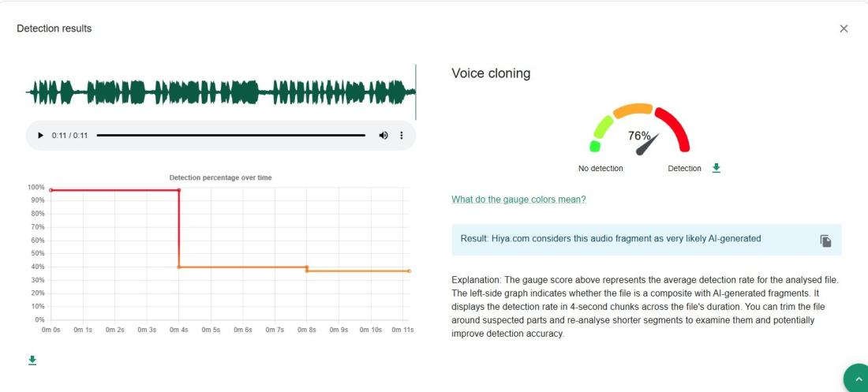Open the audio player three-dot options menu
Screen dimensions: 868x392
tap(402, 136)
